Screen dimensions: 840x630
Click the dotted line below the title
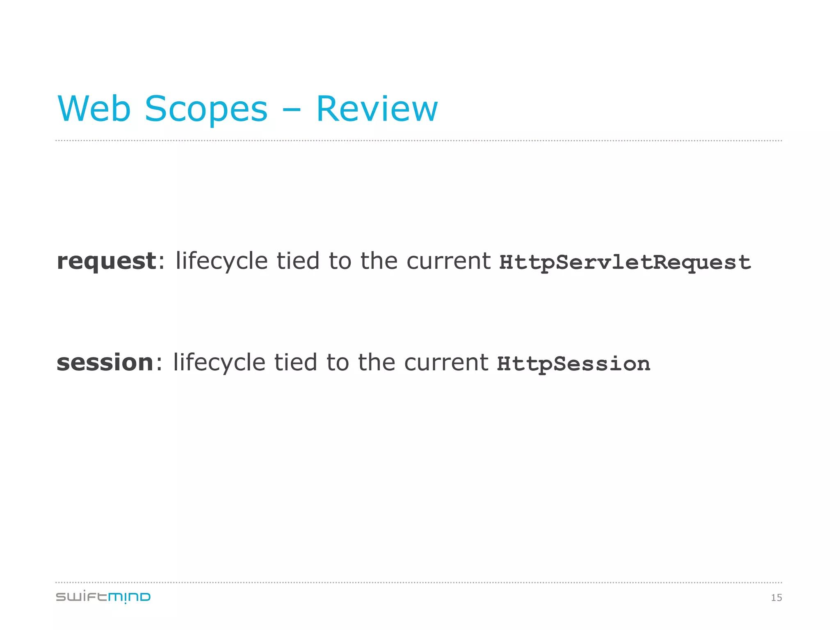(418, 141)
